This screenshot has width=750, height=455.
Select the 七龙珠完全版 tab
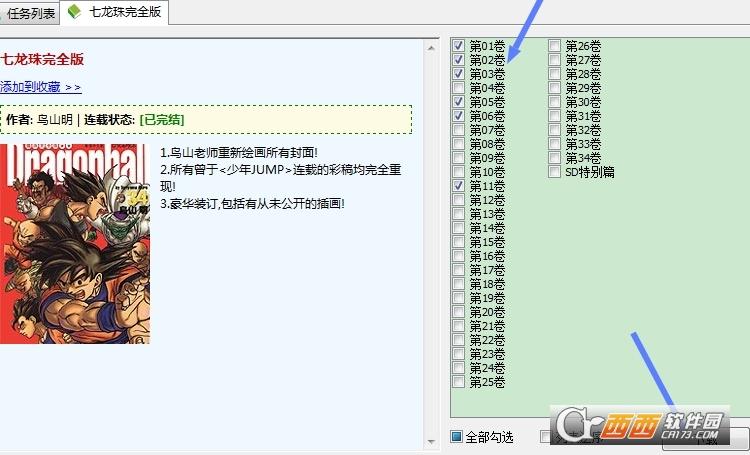click(114, 12)
